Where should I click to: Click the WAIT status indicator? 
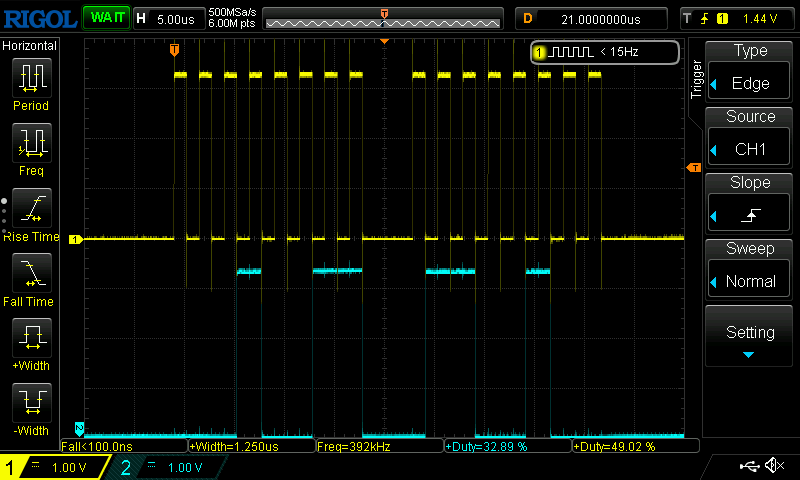click(107, 18)
